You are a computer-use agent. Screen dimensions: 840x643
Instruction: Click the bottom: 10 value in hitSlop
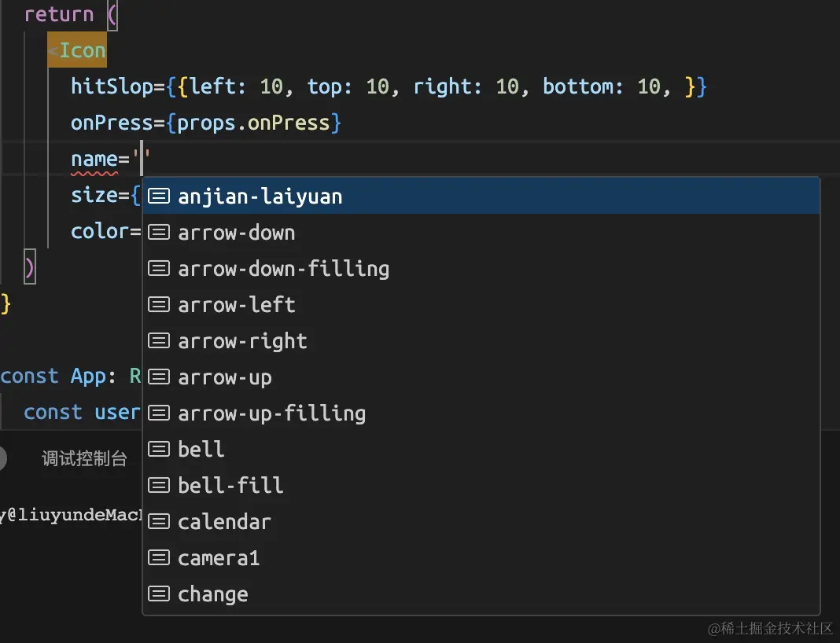[602, 86]
